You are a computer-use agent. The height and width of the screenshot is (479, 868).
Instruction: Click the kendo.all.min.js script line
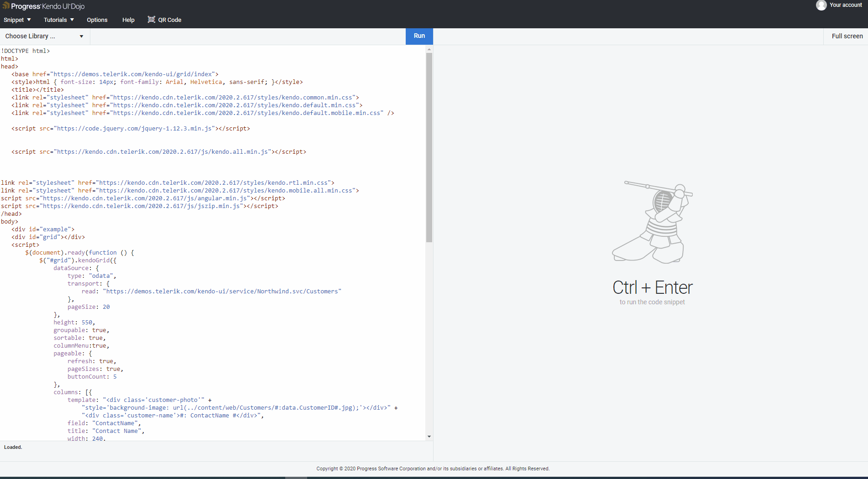(159, 152)
